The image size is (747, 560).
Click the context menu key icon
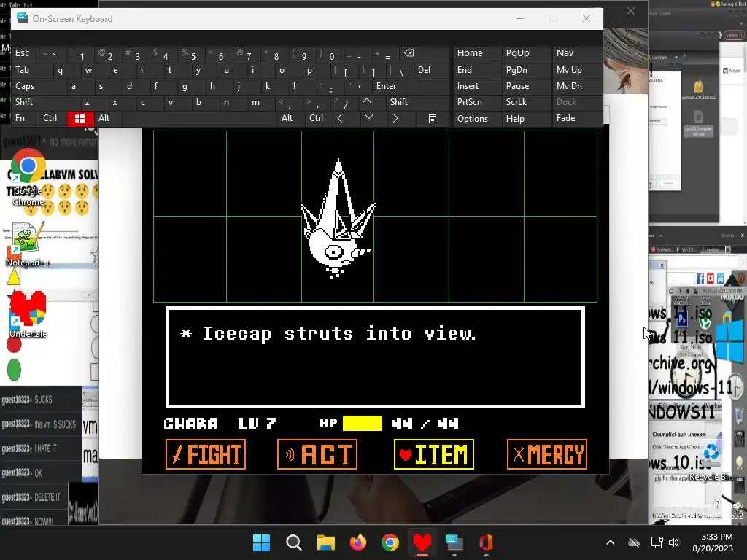point(432,119)
